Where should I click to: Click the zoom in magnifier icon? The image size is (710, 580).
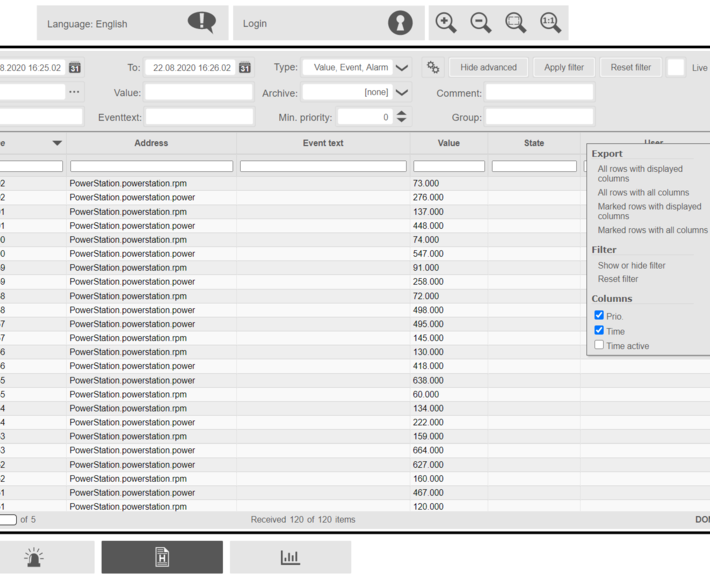(x=446, y=23)
